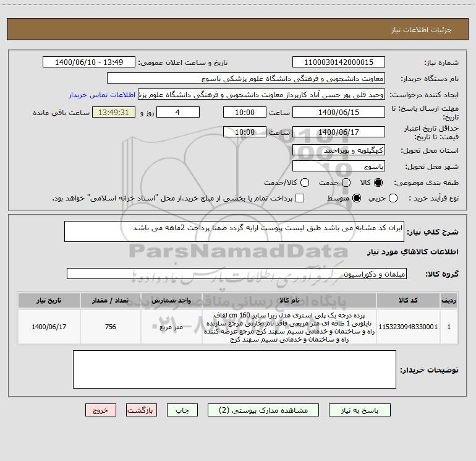Image resolution: width=476 pixels, height=461 pixels.
Task: Click the گروه کالا field مبلمان و دکوراسیون
Action: tap(237, 274)
